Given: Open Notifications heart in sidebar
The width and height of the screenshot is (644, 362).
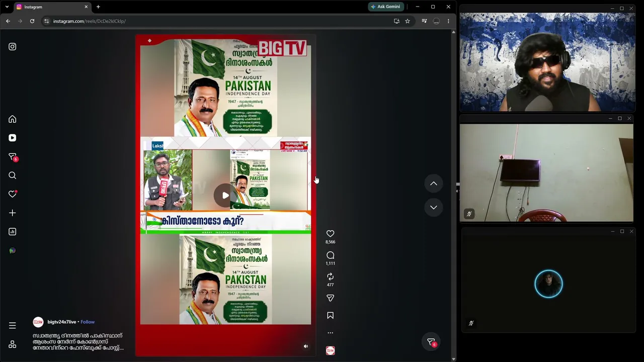Looking at the screenshot, I should pyautogui.click(x=13, y=194).
